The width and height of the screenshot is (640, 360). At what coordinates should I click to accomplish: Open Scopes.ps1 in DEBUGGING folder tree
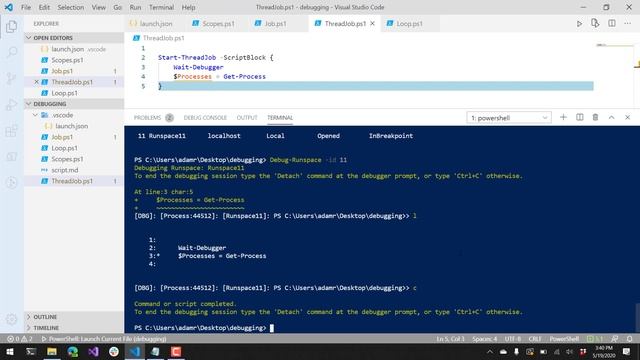click(x=67, y=159)
